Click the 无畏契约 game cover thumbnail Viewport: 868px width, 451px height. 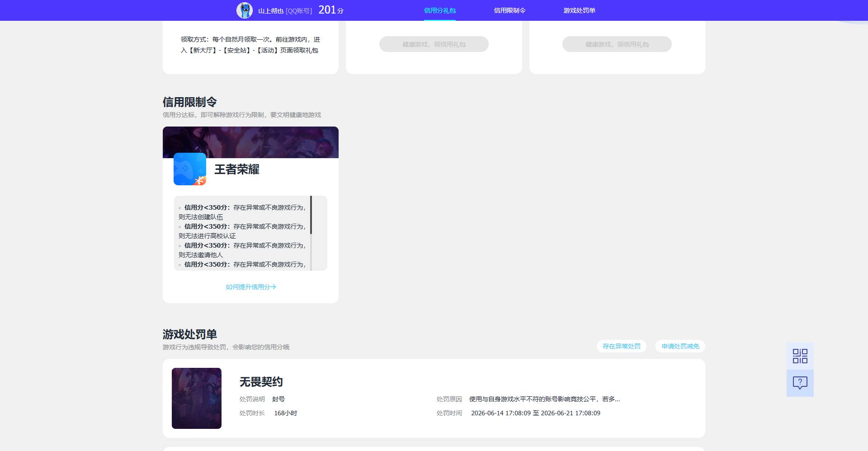coord(197,398)
